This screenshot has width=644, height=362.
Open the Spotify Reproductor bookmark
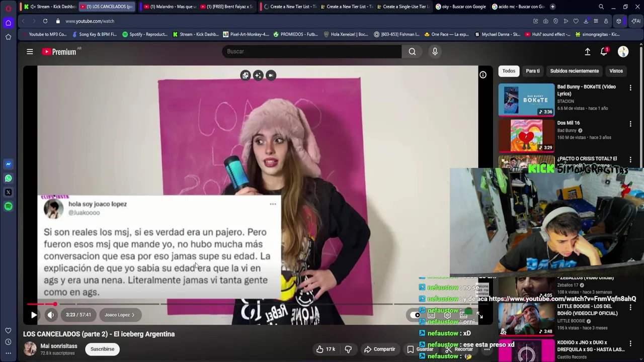tap(145, 34)
